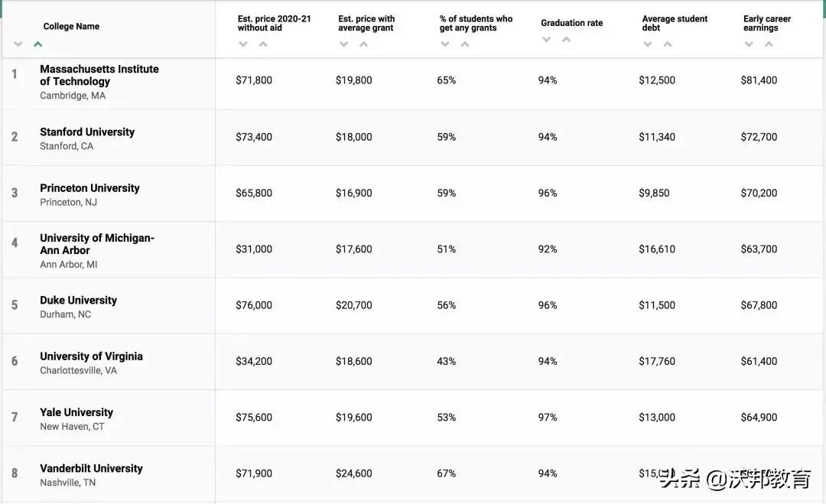Sort Est. price with average grant descending
This screenshot has width=826, height=504.
pyautogui.click(x=344, y=44)
